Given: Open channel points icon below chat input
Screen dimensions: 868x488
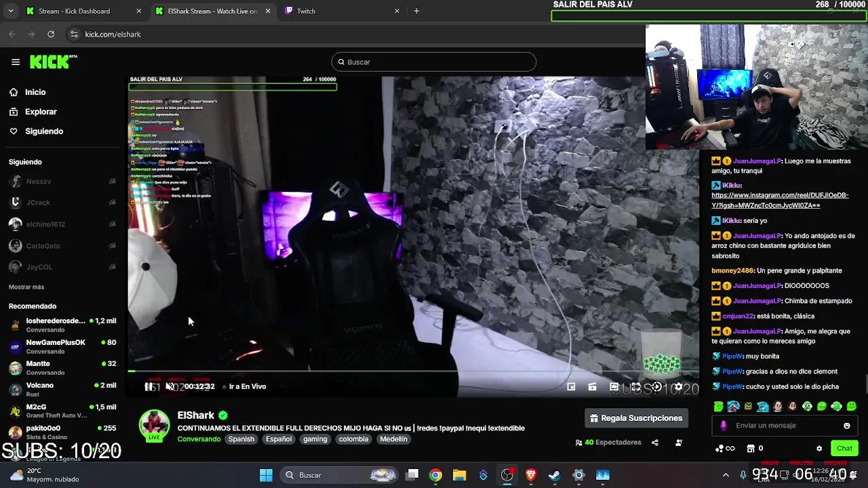Looking at the screenshot, I should tap(725, 449).
